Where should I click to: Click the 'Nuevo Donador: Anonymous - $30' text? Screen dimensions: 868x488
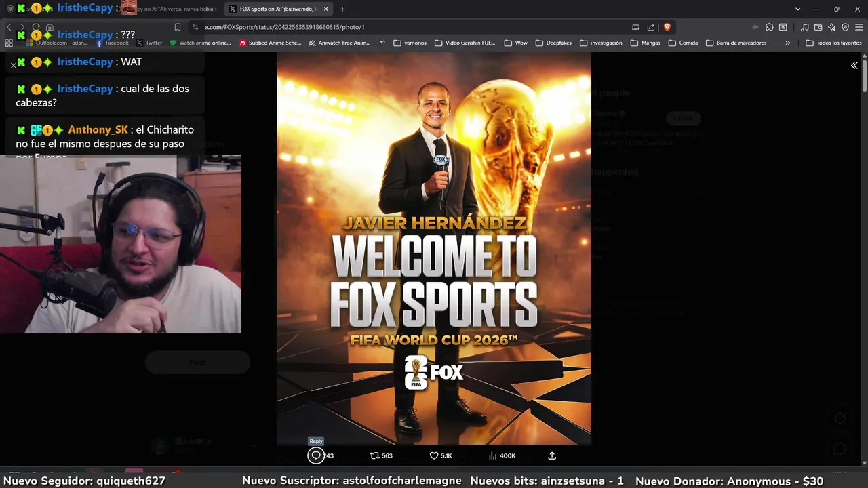(x=729, y=481)
